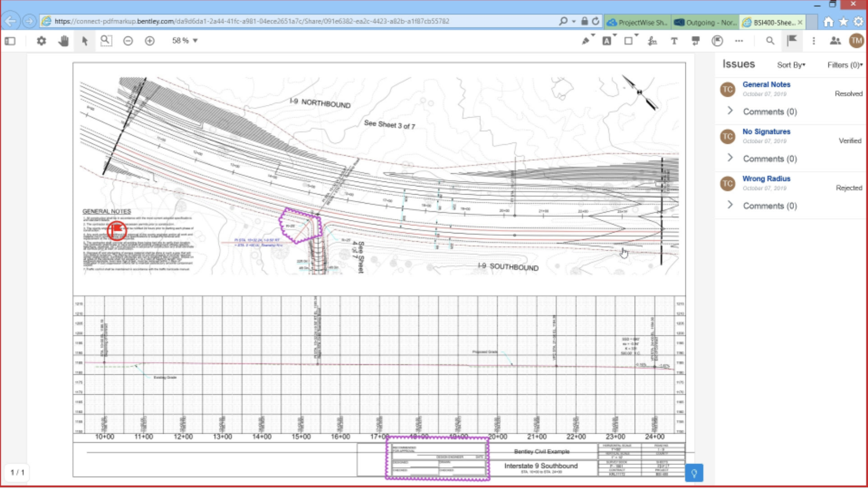Open the General Notes issue
This screenshot has width=868, height=489.
click(x=766, y=85)
